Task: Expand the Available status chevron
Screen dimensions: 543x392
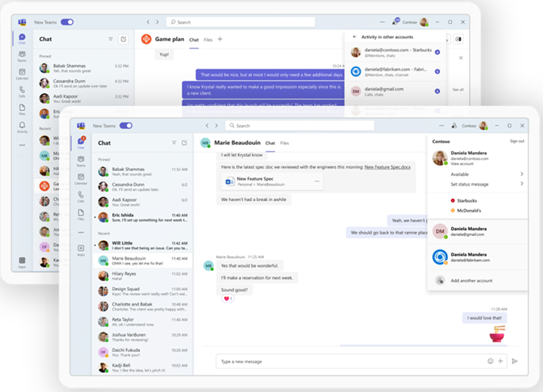Action: pyautogui.click(x=522, y=174)
